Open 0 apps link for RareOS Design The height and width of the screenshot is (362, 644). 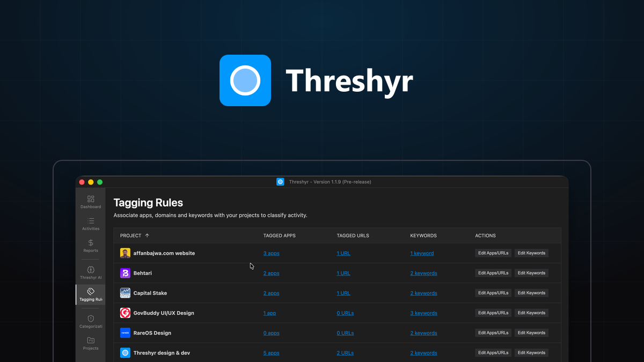click(271, 333)
